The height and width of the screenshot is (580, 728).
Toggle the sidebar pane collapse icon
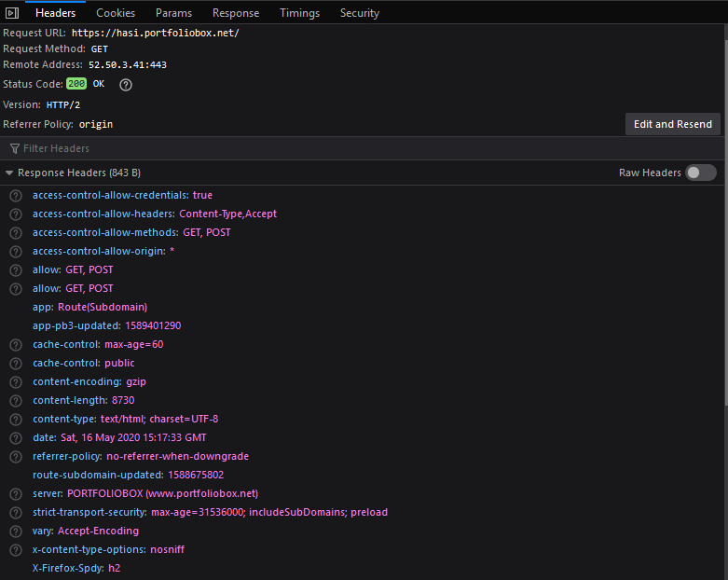(12, 13)
